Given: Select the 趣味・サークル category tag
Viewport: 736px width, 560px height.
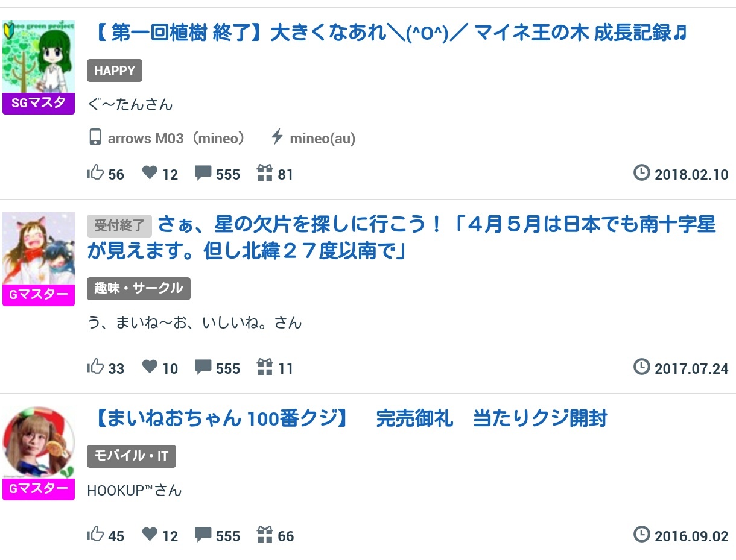Looking at the screenshot, I should (138, 288).
